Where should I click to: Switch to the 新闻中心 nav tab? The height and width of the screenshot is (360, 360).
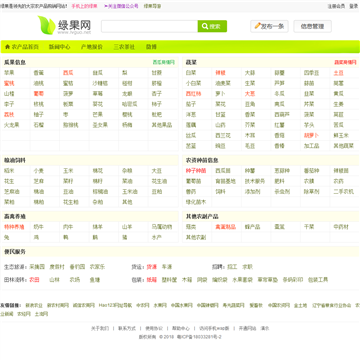click(x=59, y=47)
